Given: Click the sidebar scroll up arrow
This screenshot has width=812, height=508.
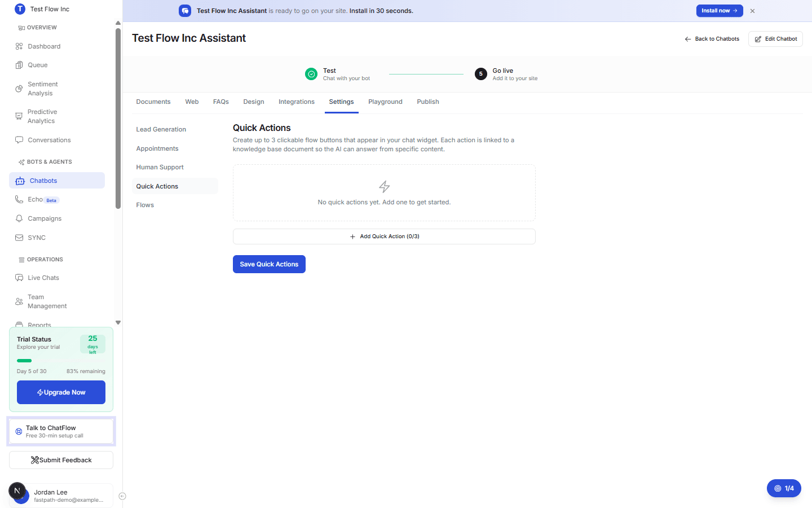Looking at the screenshot, I should tap(118, 23).
